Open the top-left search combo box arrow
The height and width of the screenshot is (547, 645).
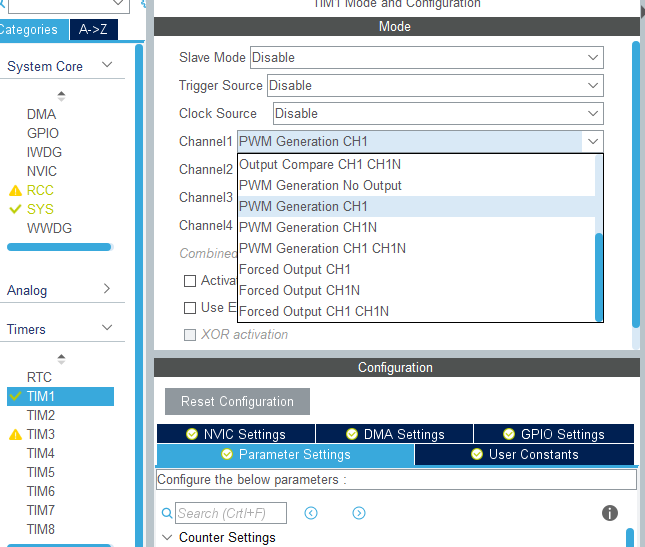tap(118, 3)
